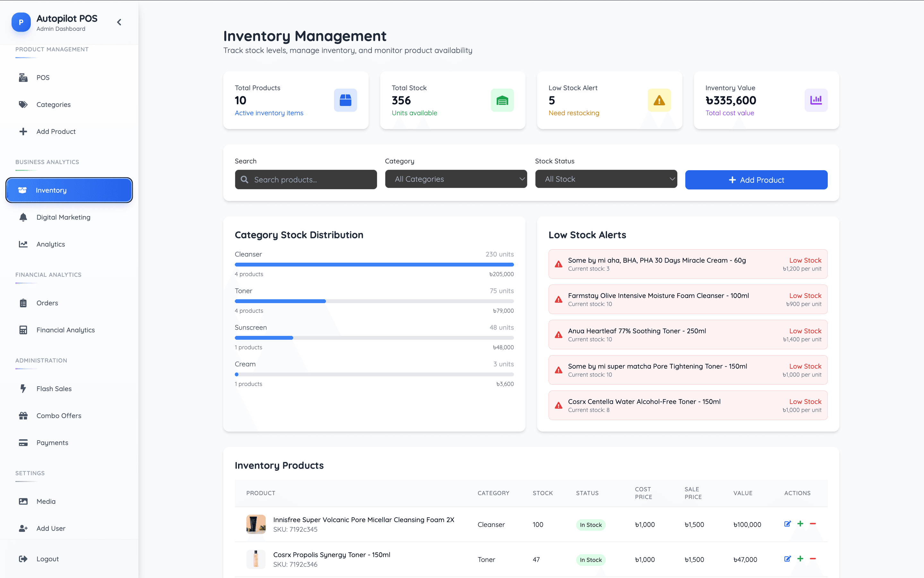Open the Media settings page
Screen dimensions: 924x578
click(69, 501)
